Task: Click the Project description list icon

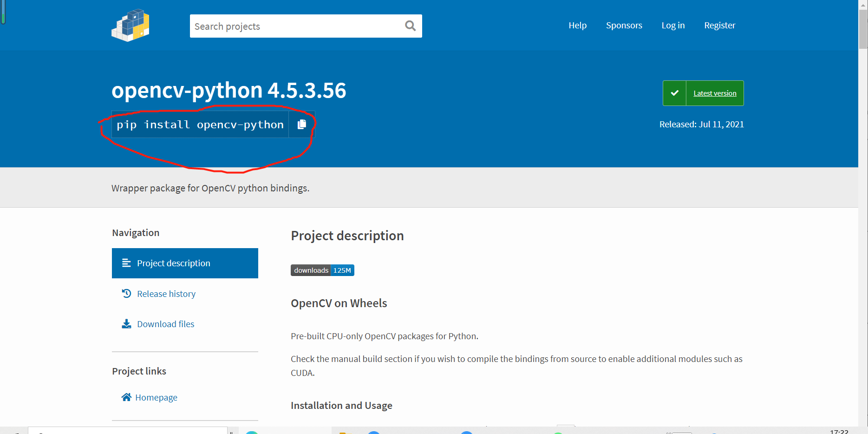Action: point(126,263)
